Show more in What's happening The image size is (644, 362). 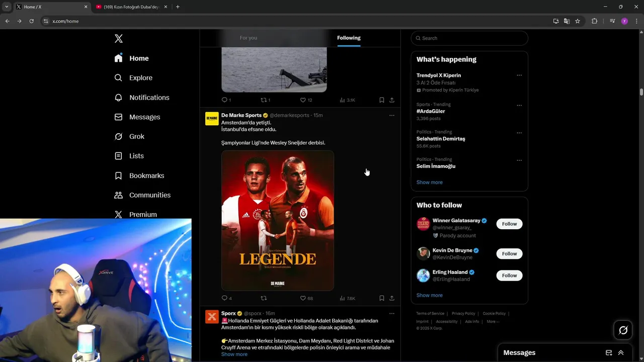(430, 183)
